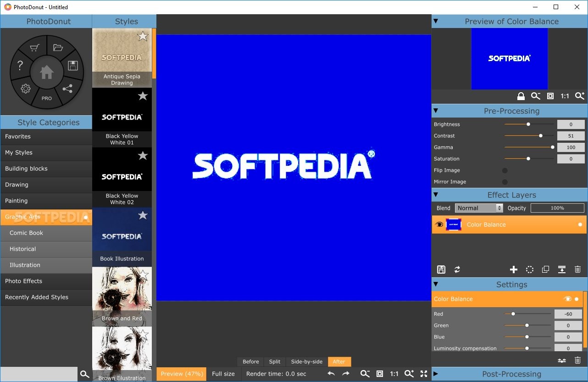The height and width of the screenshot is (382, 588).
Task: Click the flatten layers download icon
Action: 561,270
